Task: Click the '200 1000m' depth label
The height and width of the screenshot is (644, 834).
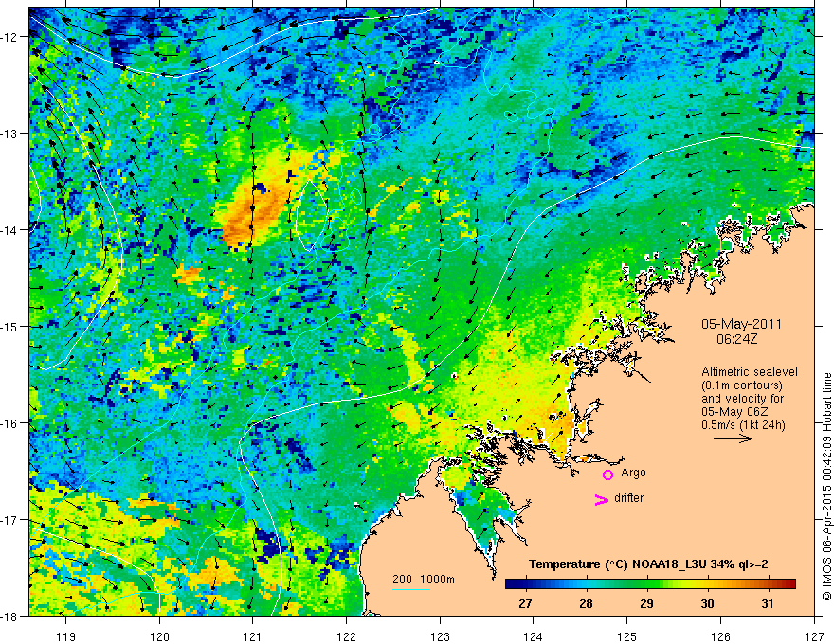Action: (x=424, y=580)
